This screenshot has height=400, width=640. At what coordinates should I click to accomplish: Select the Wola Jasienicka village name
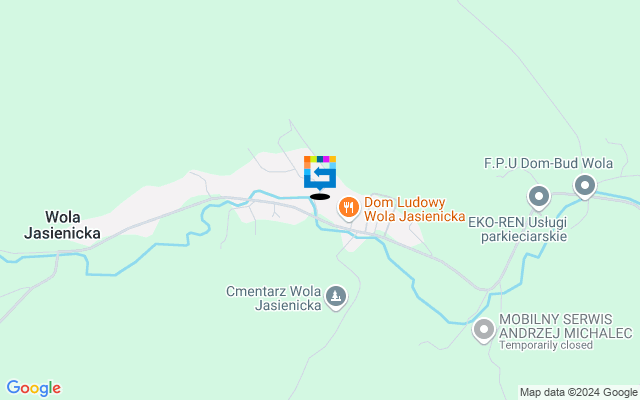click(62, 225)
